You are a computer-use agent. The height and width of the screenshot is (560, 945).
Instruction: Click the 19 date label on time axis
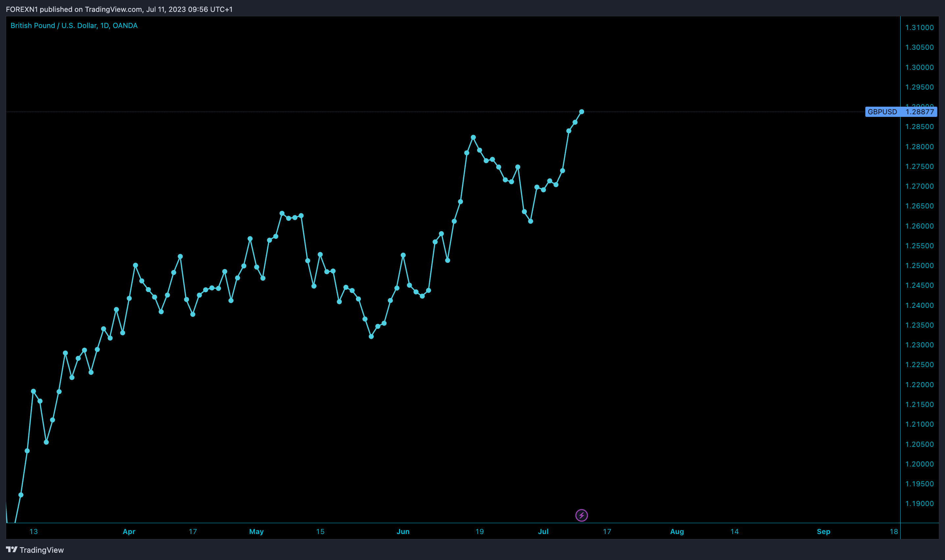point(479,531)
